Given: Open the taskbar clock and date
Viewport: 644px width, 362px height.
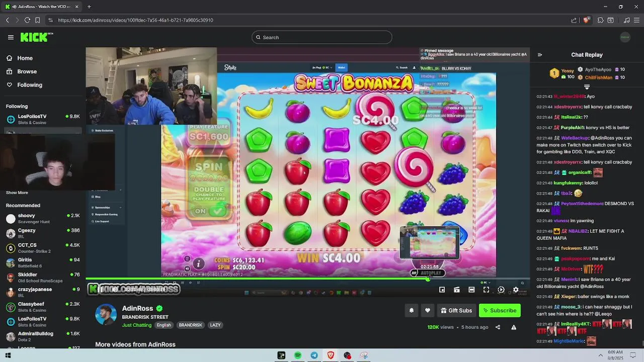Looking at the screenshot, I should [x=615, y=355].
